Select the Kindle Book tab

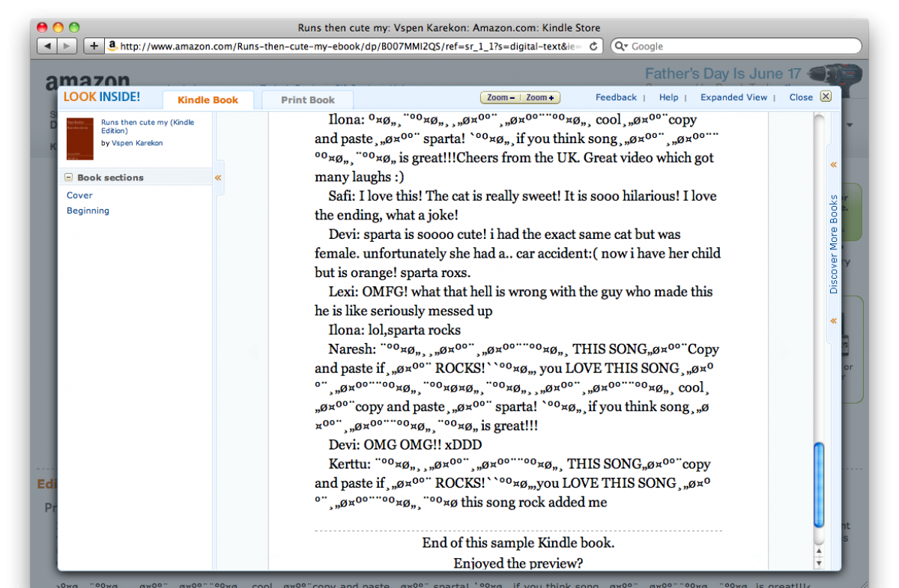click(208, 100)
